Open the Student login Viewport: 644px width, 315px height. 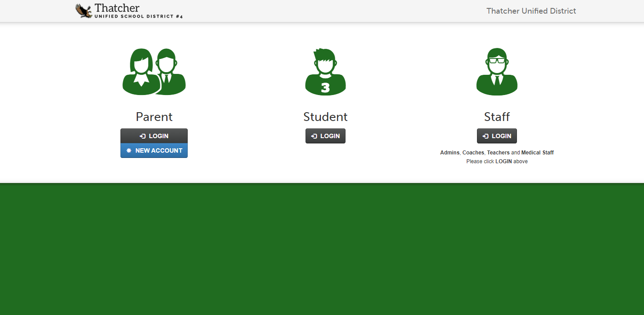[x=325, y=136]
